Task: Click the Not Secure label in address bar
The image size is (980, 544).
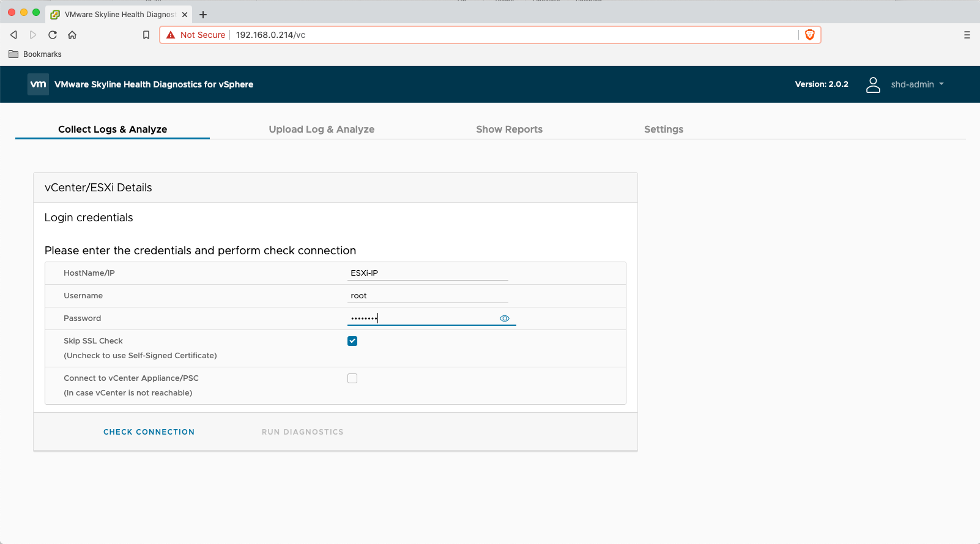Action: [x=202, y=35]
